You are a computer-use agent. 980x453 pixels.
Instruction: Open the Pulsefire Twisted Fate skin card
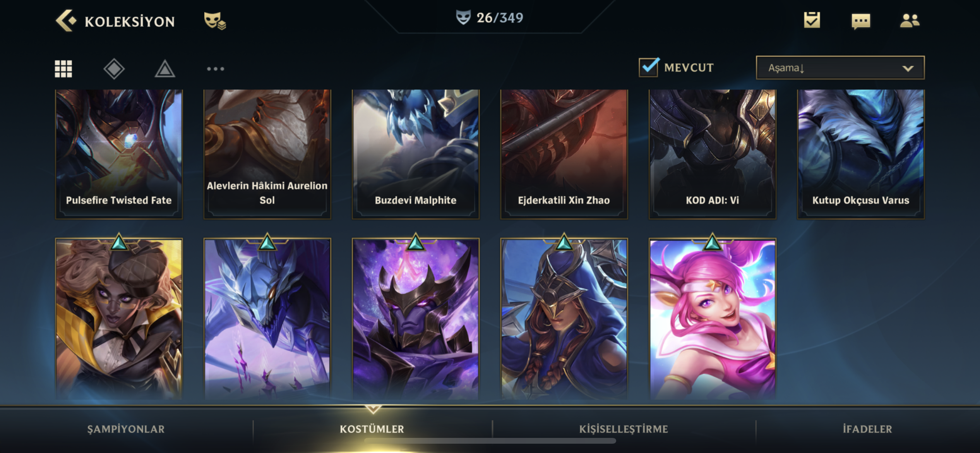click(119, 154)
